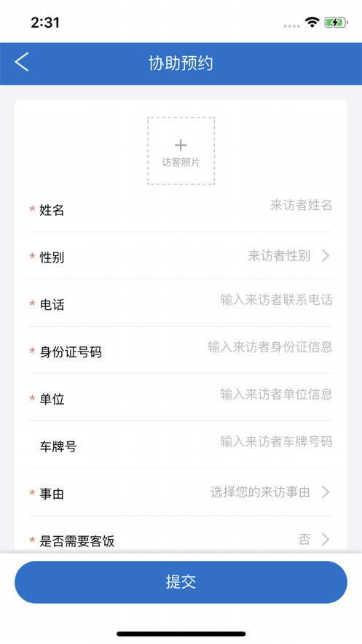362x644 pixels.
Task: Submit the form with 提交 button
Action: [x=181, y=582]
